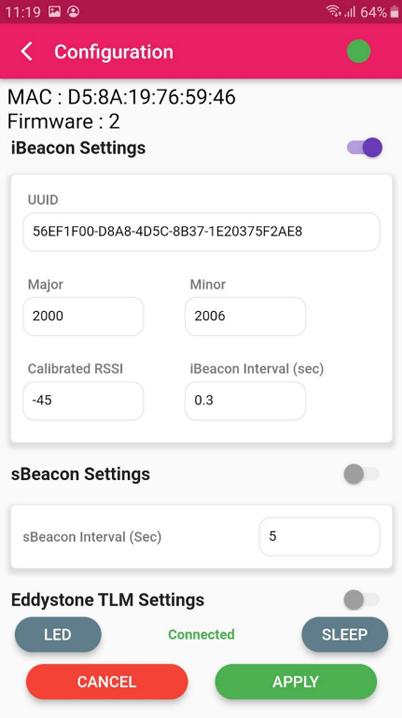Tap the cellular signal bars icon
The width and height of the screenshot is (402, 718).
coord(350,12)
